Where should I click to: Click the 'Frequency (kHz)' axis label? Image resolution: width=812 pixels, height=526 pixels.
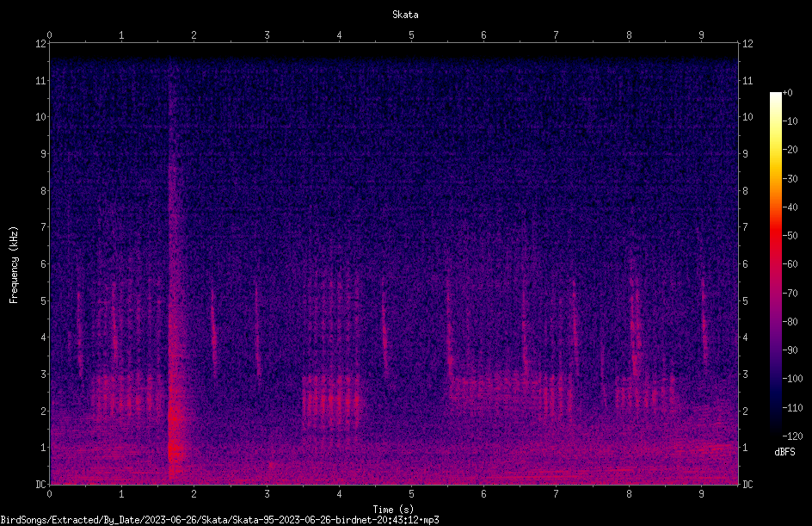pos(14,265)
